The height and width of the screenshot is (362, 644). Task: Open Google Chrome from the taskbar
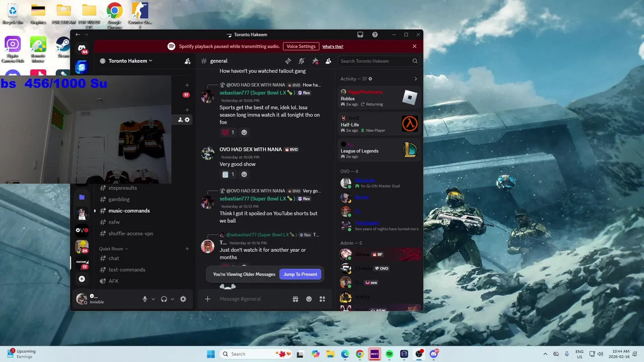coord(360,354)
